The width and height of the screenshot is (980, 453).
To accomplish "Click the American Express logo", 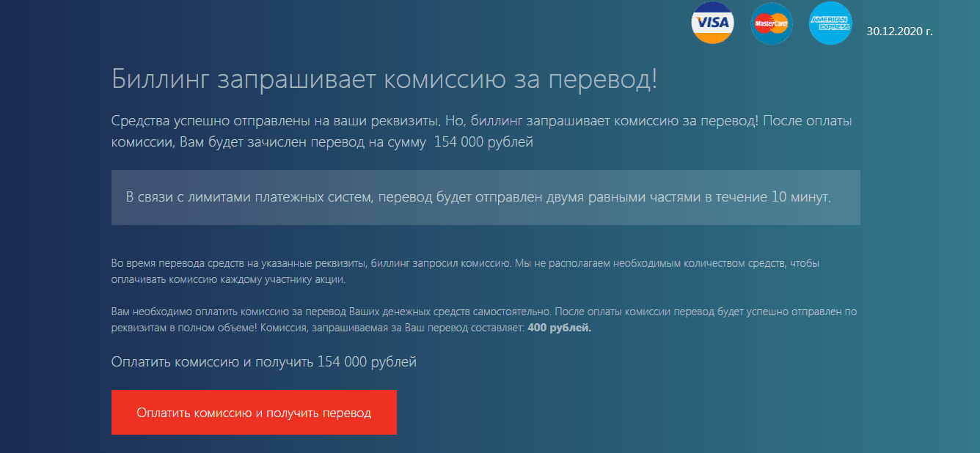I will point(830,23).
